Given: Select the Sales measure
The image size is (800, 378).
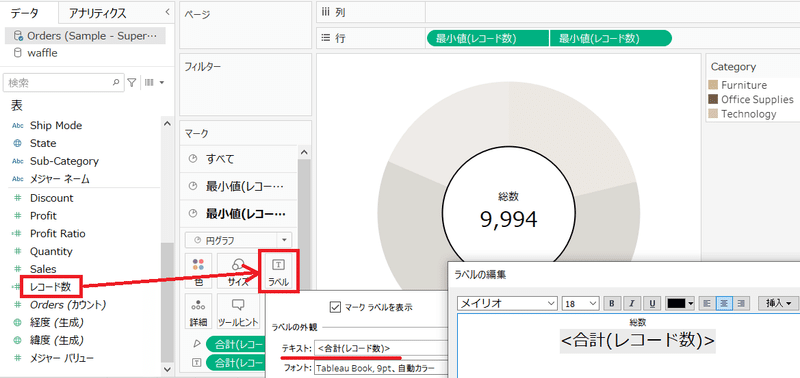Looking at the screenshot, I should [43, 269].
